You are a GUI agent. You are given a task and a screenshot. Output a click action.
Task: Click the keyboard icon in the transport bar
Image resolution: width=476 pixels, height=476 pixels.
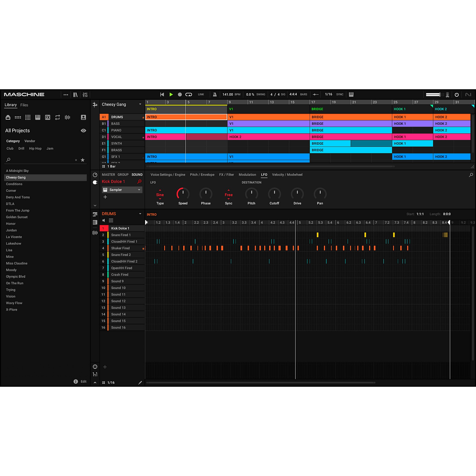coord(351,94)
